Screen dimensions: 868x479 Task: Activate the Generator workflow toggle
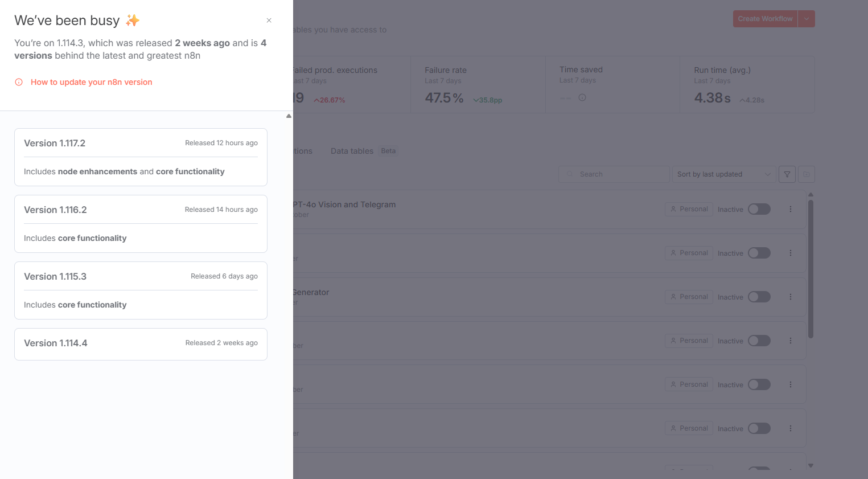[759, 297]
